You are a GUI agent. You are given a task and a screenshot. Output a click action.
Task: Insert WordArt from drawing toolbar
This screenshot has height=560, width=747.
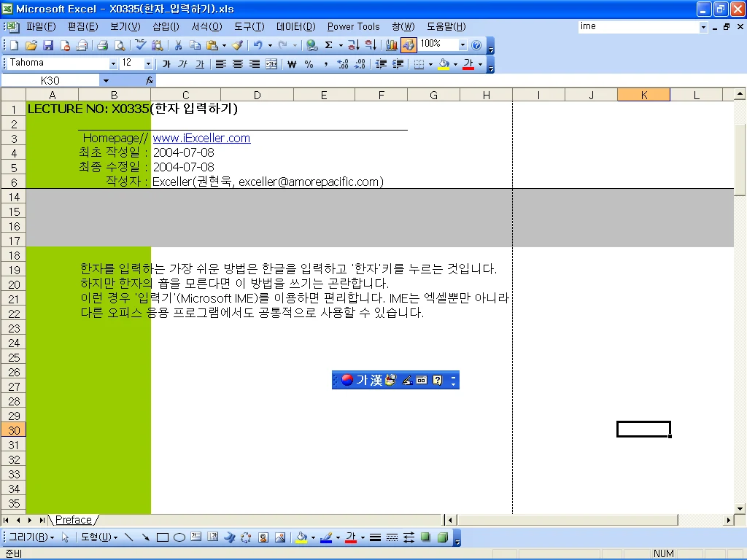(x=229, y=537)
